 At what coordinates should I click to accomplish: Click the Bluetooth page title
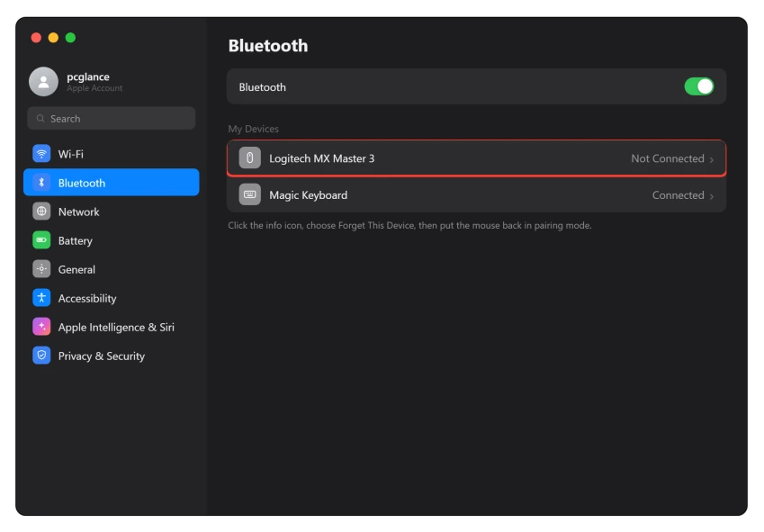pyautogui.click(x=268, y=45)
